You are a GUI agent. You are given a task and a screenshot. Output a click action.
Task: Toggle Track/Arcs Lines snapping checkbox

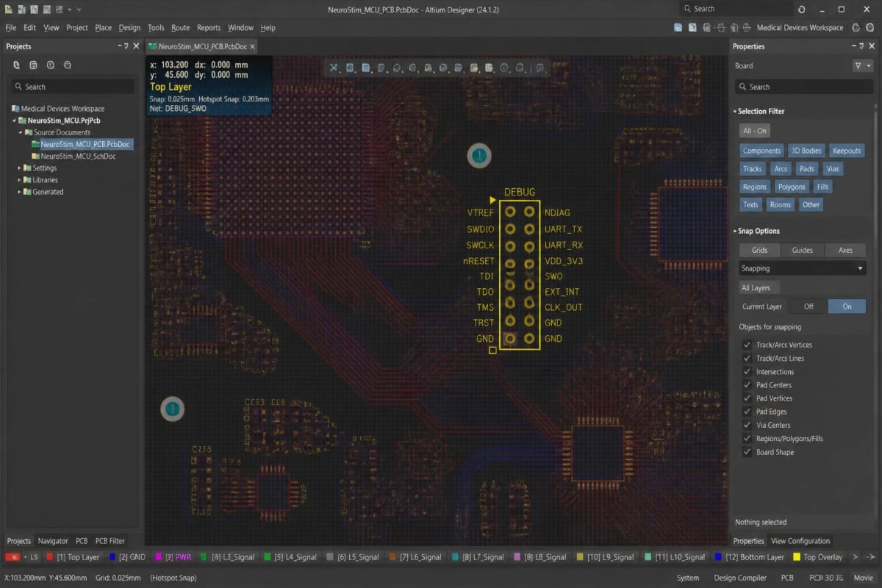(747, 358)
